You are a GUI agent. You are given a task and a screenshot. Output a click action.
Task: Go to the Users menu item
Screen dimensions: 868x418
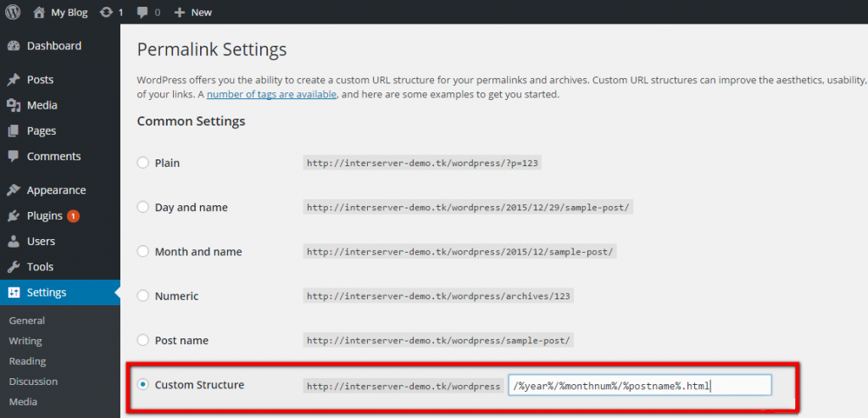click(41, 242)
